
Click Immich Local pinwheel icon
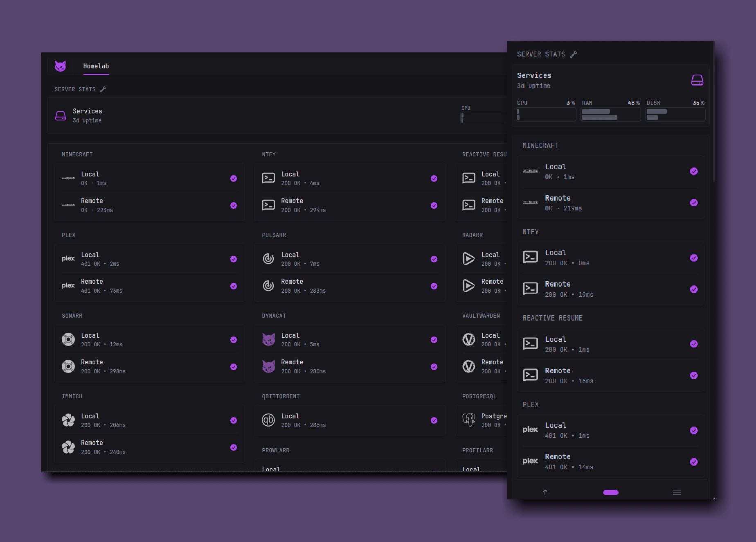pos(68,420)
